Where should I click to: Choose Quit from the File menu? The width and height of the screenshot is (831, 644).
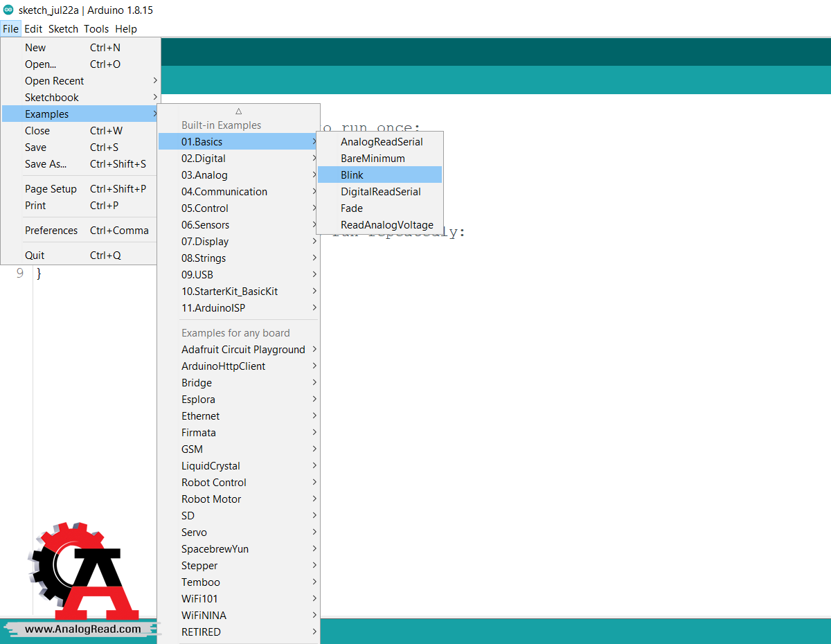coord(81,256)
